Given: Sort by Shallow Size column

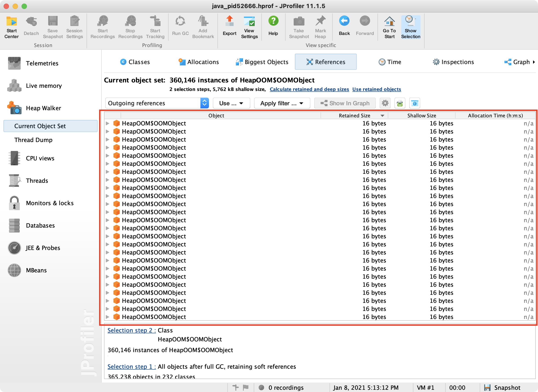Looking at the screenshot, I should (422, 116).
